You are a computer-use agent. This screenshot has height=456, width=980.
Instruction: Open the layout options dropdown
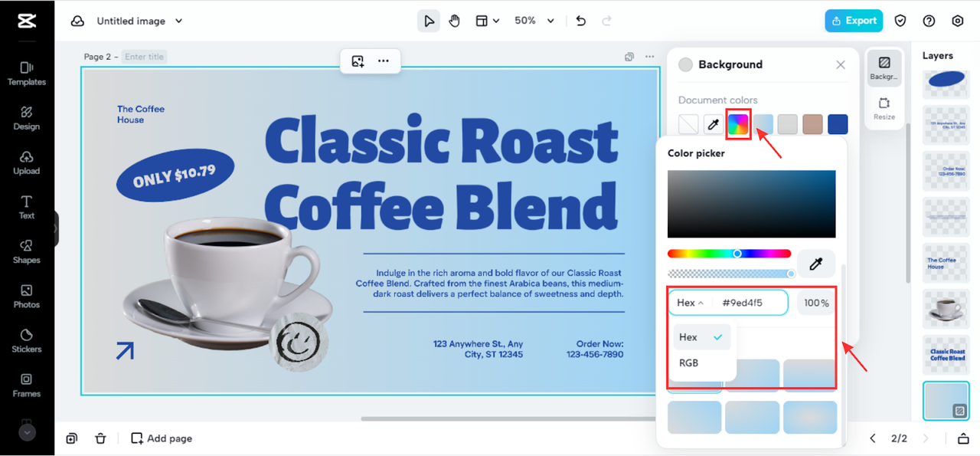point(487,21)
